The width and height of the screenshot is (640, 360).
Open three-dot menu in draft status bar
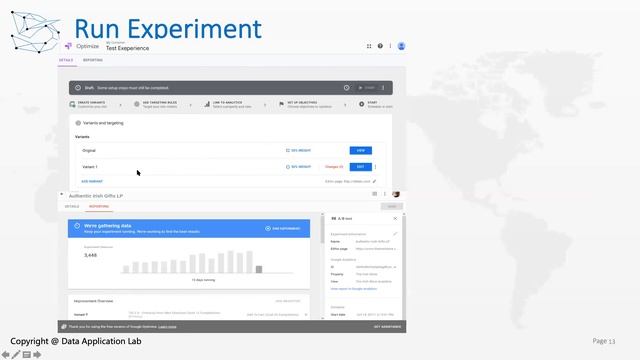(383, 88)
